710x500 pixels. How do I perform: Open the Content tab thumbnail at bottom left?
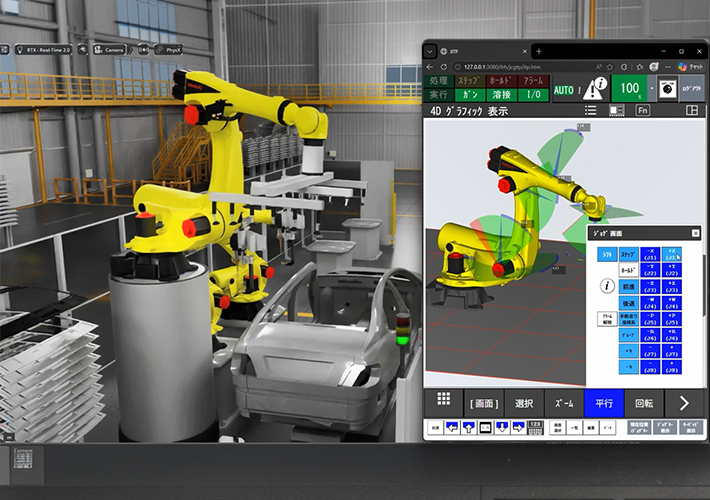(x=23, y=458)
